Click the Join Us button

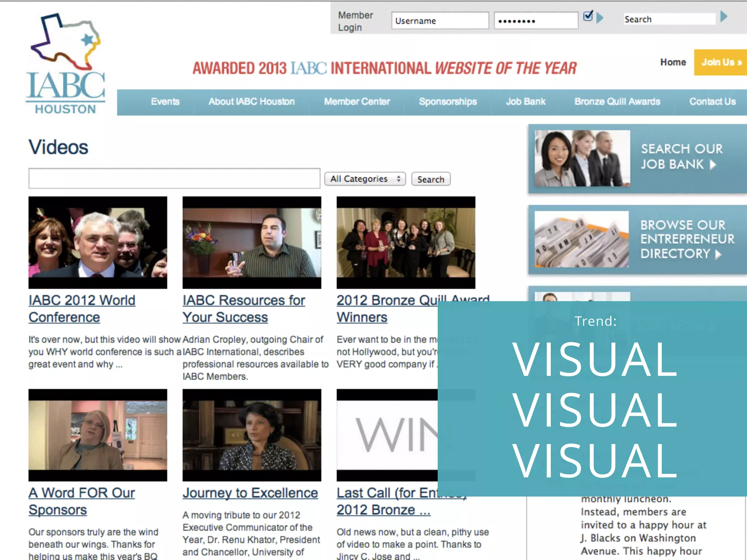pos(721,62)
